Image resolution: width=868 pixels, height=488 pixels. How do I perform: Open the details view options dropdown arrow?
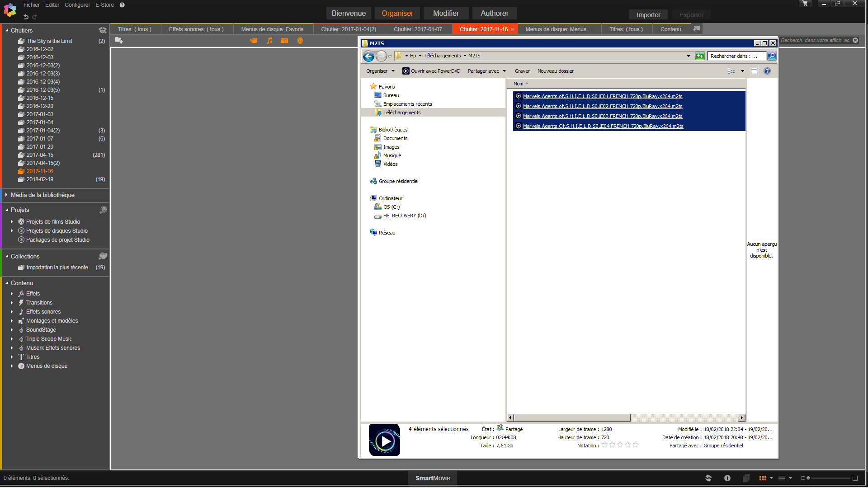[x=790, y=478]
